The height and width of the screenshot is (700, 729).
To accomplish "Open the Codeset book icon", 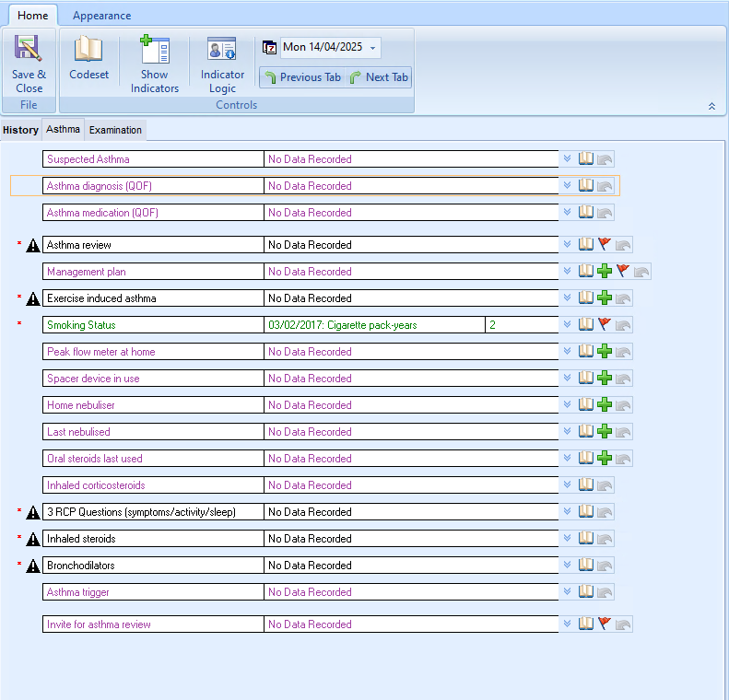I will pos(88,49).
